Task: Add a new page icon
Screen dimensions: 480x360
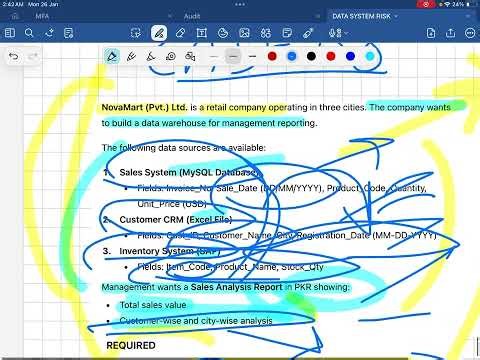Action: [431, 33]
